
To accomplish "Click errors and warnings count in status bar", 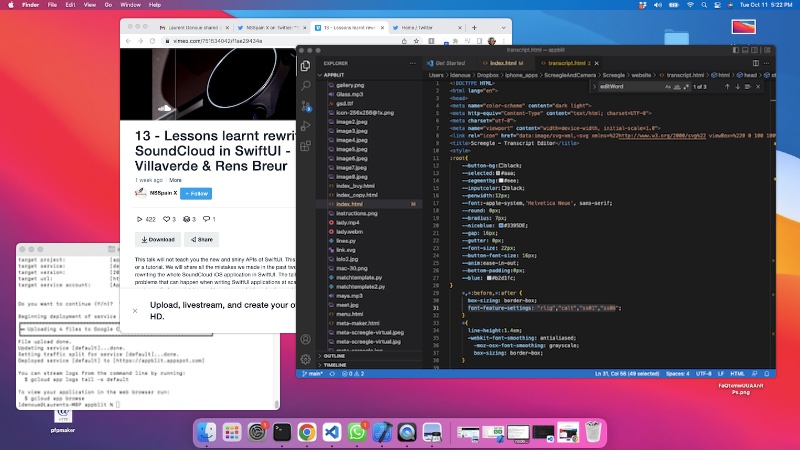I will 353,374.
